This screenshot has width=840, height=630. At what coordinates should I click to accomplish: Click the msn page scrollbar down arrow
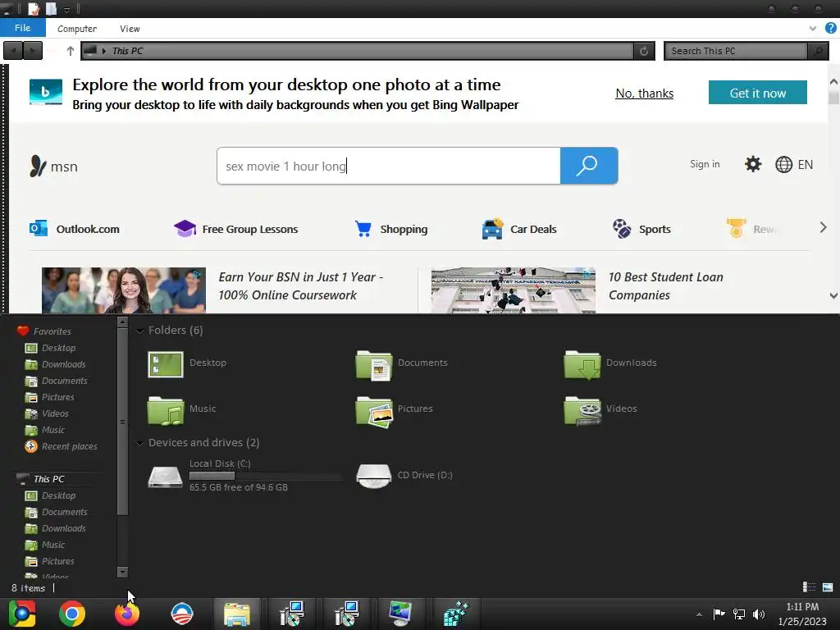pyautogui.click(x=833, y=295)
